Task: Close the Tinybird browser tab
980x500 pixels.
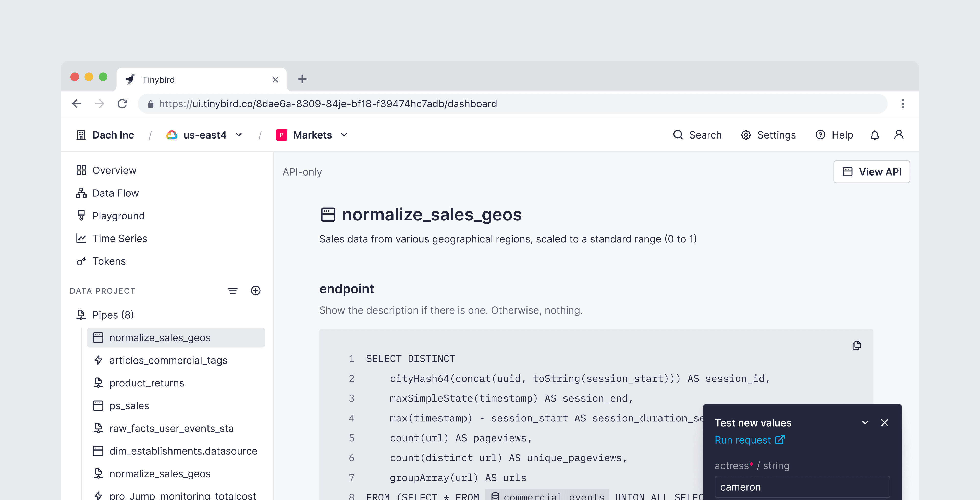Action: tap(275, 80)
